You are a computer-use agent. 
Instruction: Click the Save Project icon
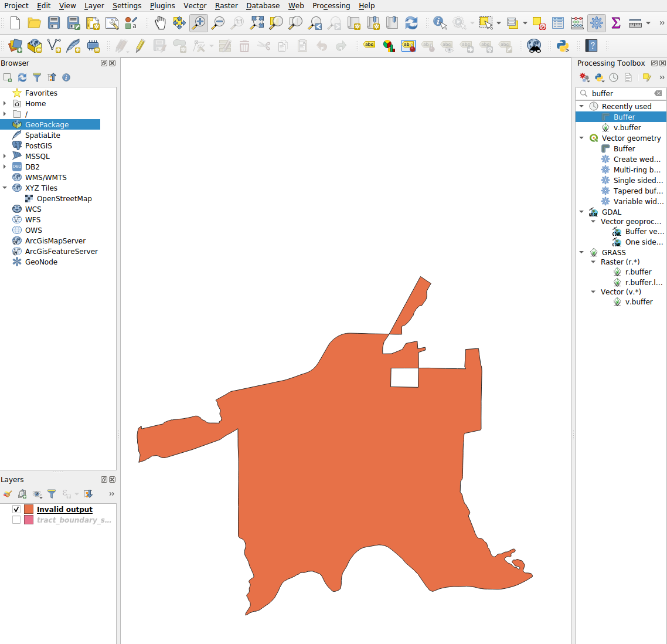click(54, 23)
